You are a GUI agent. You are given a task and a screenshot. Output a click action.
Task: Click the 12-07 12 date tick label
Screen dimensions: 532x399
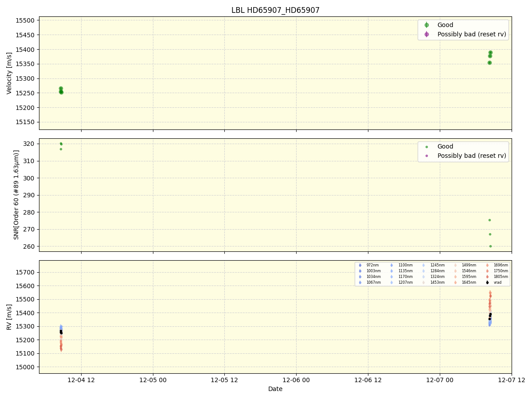tap(511, 380)
